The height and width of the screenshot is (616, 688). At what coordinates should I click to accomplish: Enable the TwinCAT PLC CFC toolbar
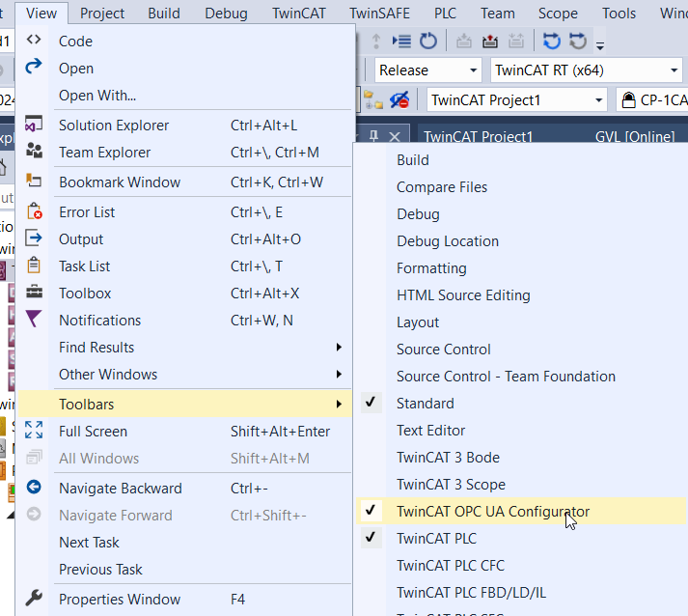tap(521, 565)
